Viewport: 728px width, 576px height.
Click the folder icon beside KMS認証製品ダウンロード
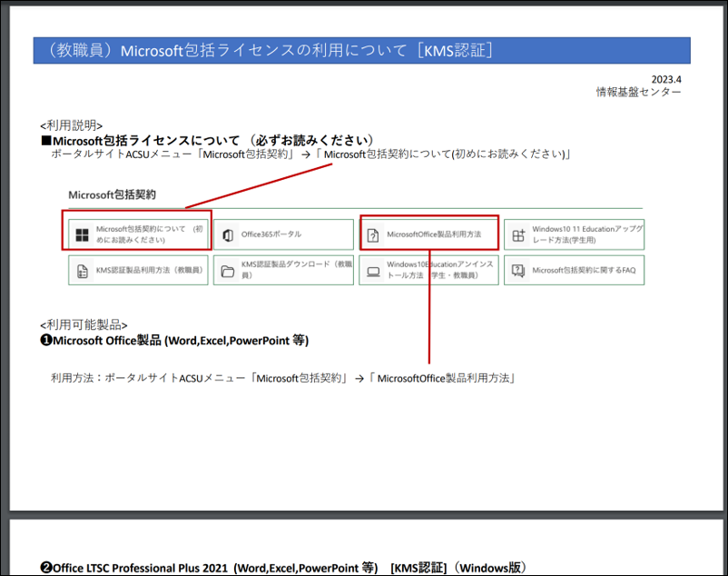228,271
